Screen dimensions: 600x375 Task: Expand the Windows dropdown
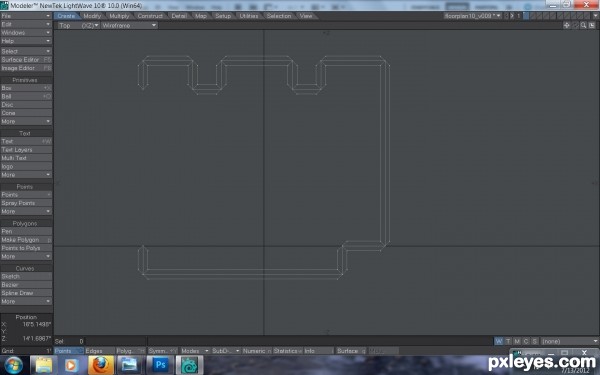click(x=26, y=33)
